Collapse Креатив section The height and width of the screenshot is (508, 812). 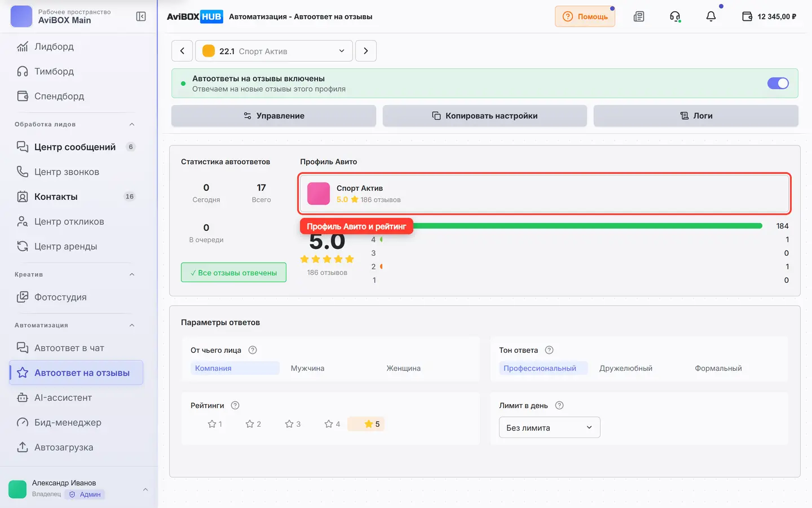132,274
